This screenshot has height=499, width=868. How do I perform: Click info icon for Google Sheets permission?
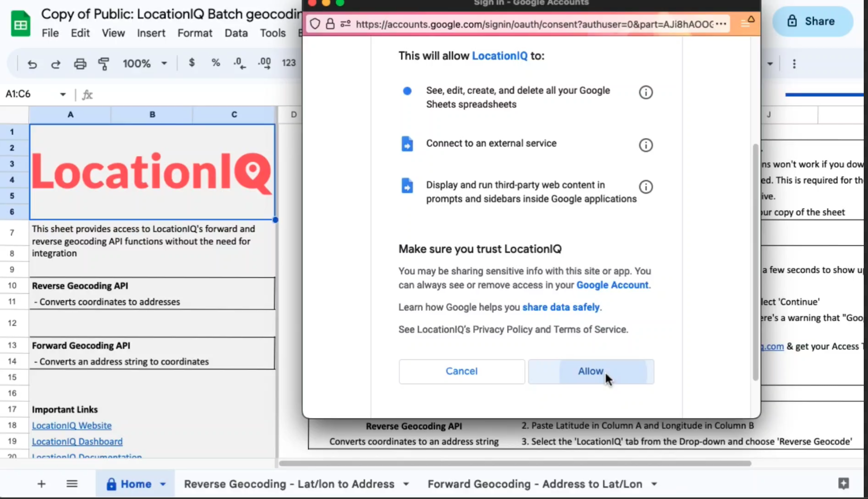[645, 92]
